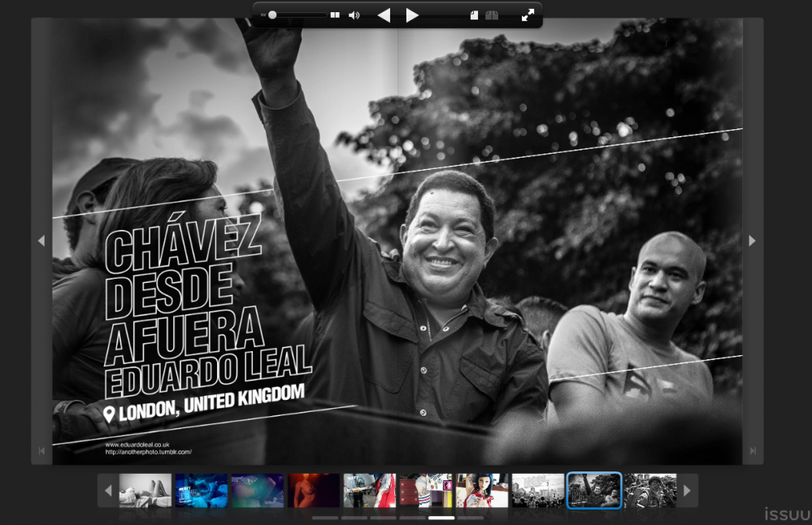The image size is (812, 525).
Task: Switch to single-page view mode
Action: click(474, 15)
